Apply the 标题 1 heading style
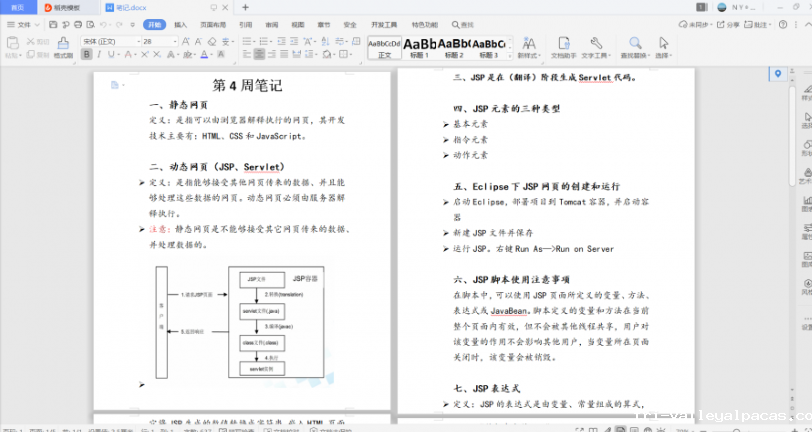This screenshot has width=812, height=432. pos(420,47)
